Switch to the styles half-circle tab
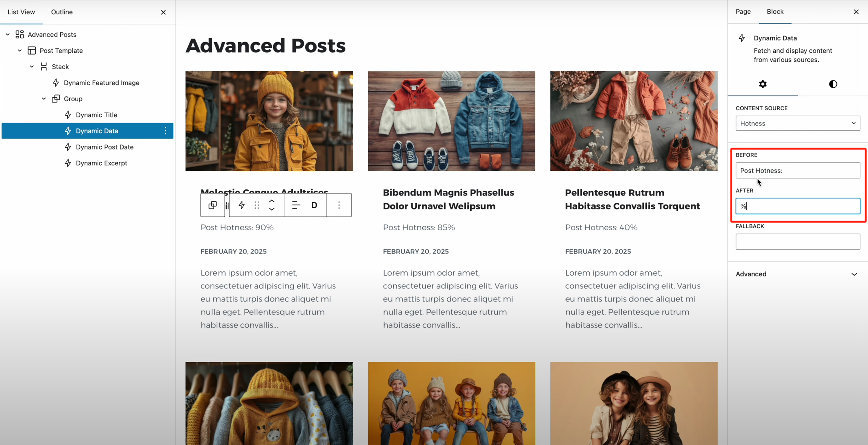Viewport: 868px width, 445px height. click(x=833, y=84)
